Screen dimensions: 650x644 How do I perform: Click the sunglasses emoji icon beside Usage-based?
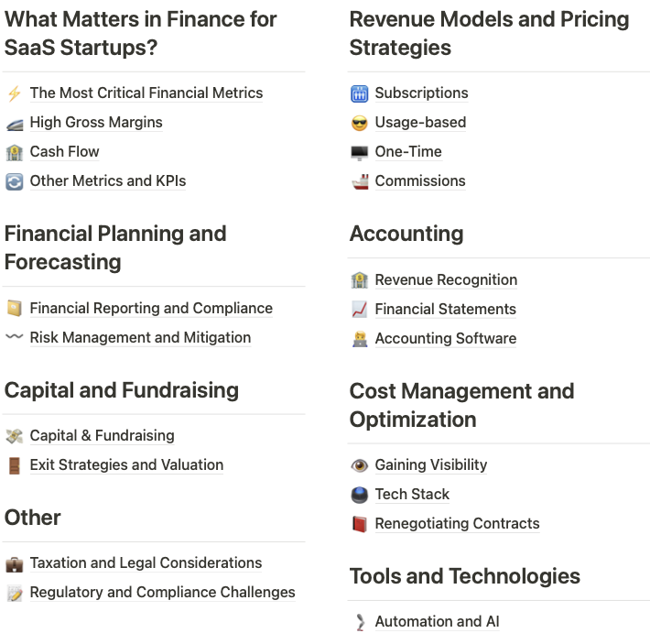(359, 123)
